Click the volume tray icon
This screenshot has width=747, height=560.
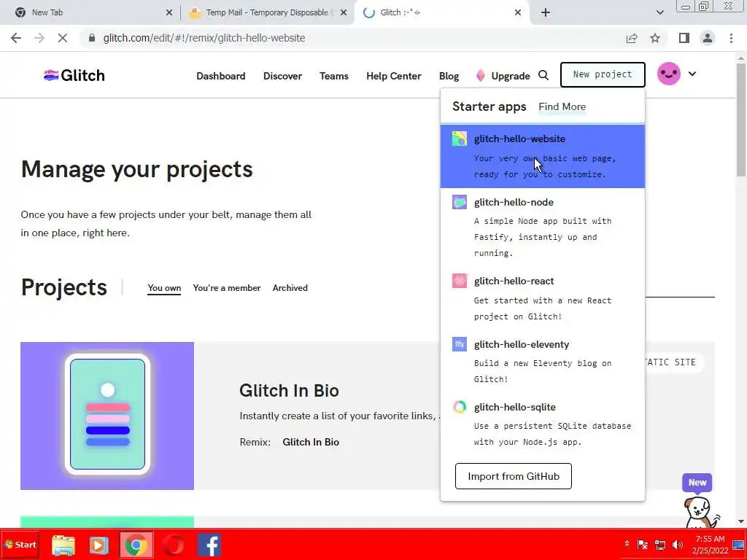coord(678,545)
